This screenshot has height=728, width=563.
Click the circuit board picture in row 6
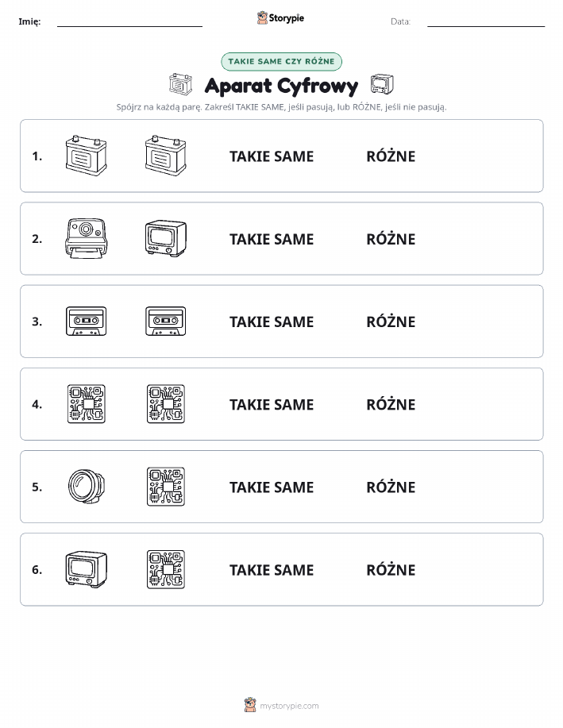tap(166, 569)
